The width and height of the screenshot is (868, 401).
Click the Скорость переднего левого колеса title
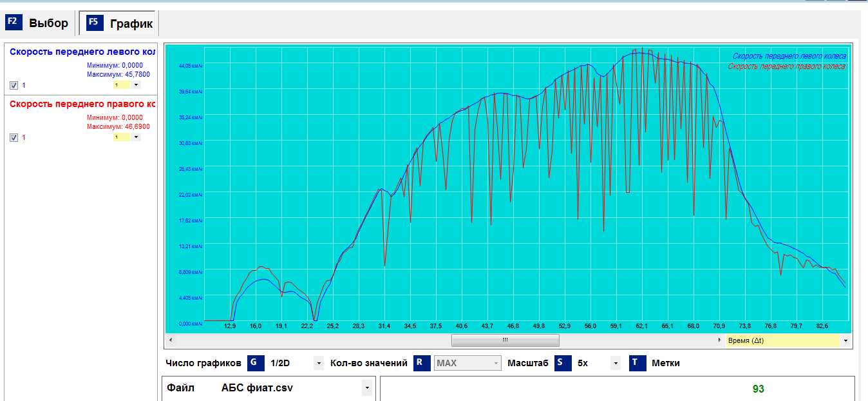82,52
